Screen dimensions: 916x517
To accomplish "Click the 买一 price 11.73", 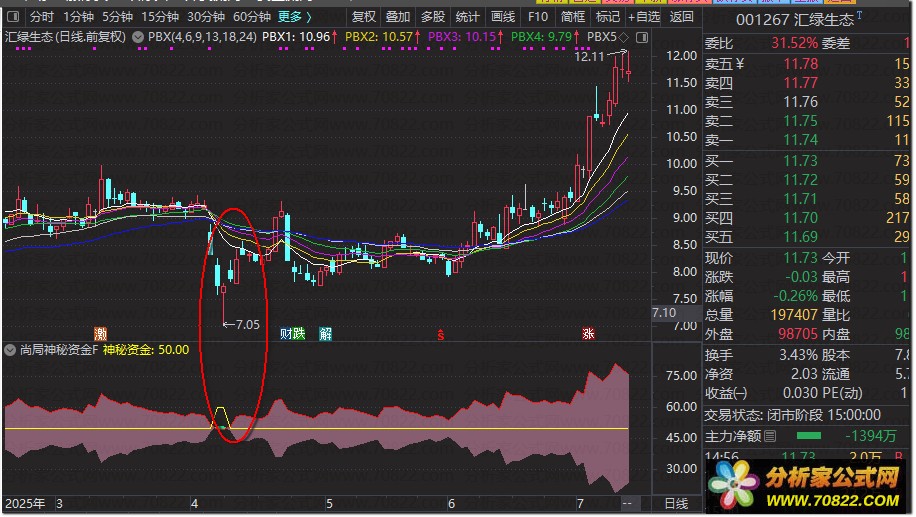I will pos(800,161).
